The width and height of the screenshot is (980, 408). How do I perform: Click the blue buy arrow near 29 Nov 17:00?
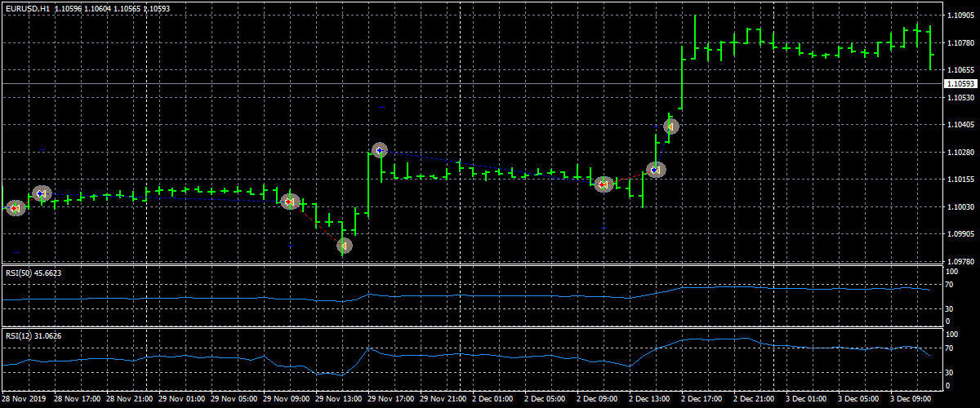[x=379, y=150]
